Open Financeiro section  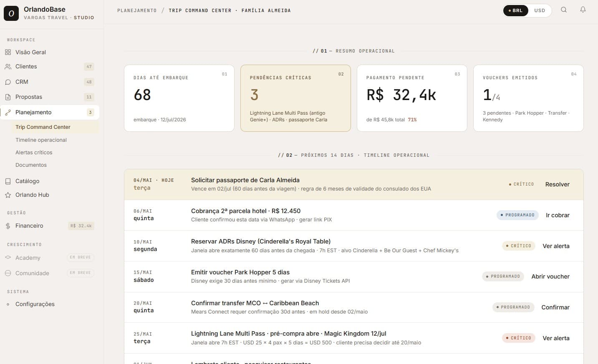50,226
